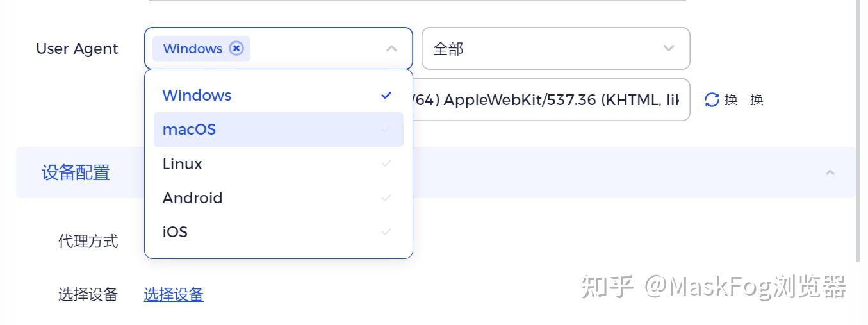Click the 选择设备 link
Image resolution: width=868 pixels, height=325 pixels.
coord(174,295)
